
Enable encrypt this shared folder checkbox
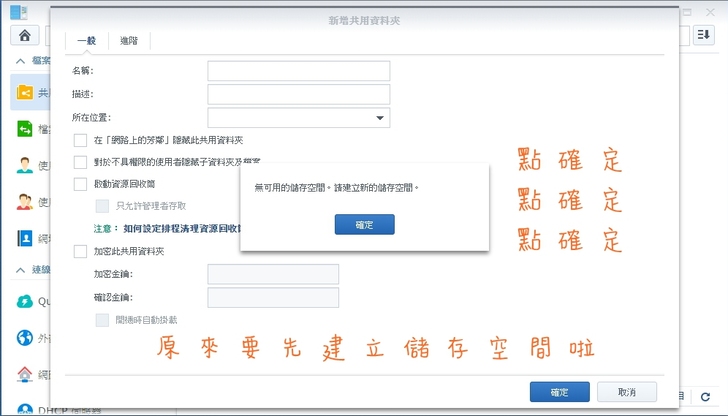pyautogui.click(x=80, y=251)
